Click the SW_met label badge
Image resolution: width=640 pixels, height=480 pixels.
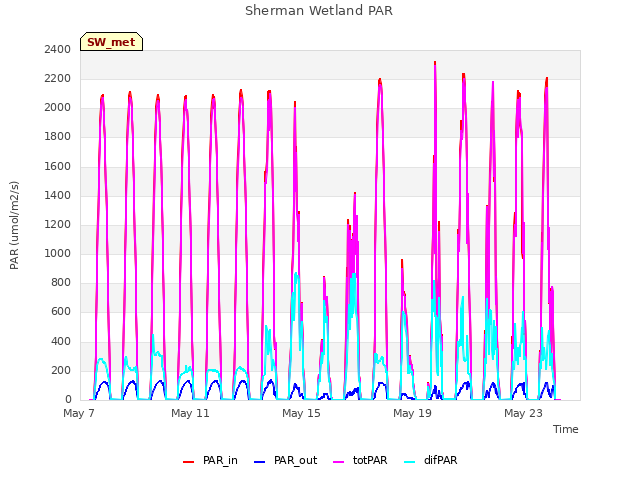(x=111, y=42)
